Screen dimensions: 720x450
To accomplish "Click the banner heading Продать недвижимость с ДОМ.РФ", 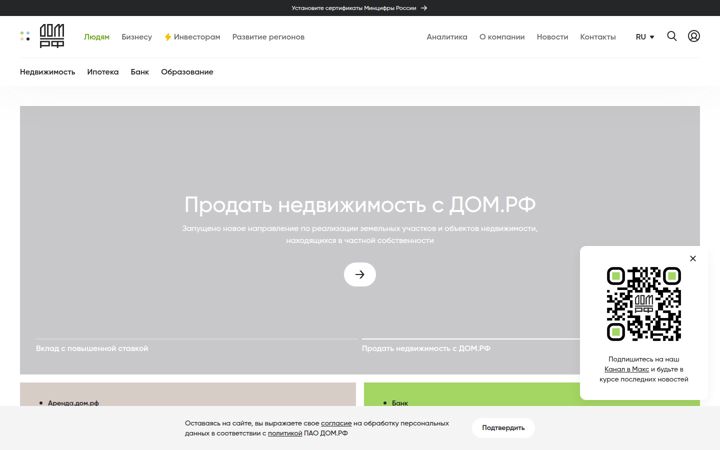I will (360, 204).
